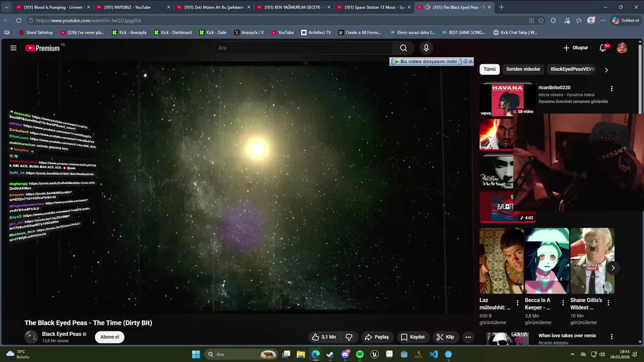Open options for Laz müteahhit short
Image resolution: width=644 pixels, height=362 pixels.
coord(517,303)
